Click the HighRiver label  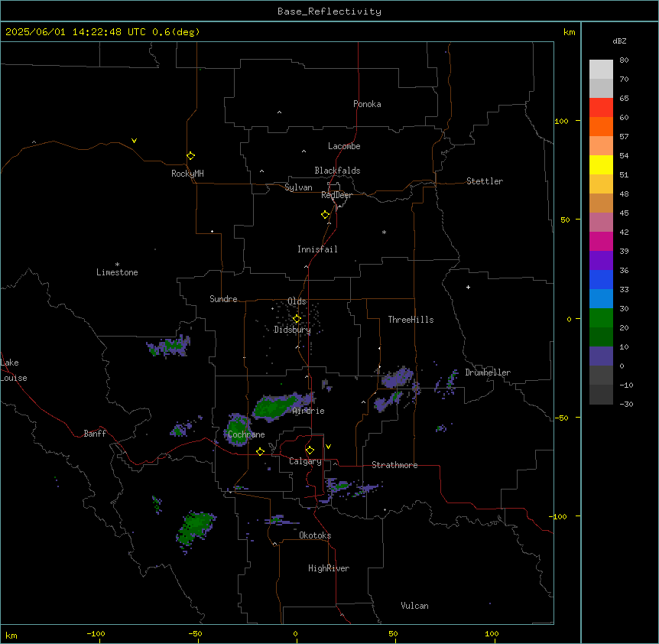[329, 568]
